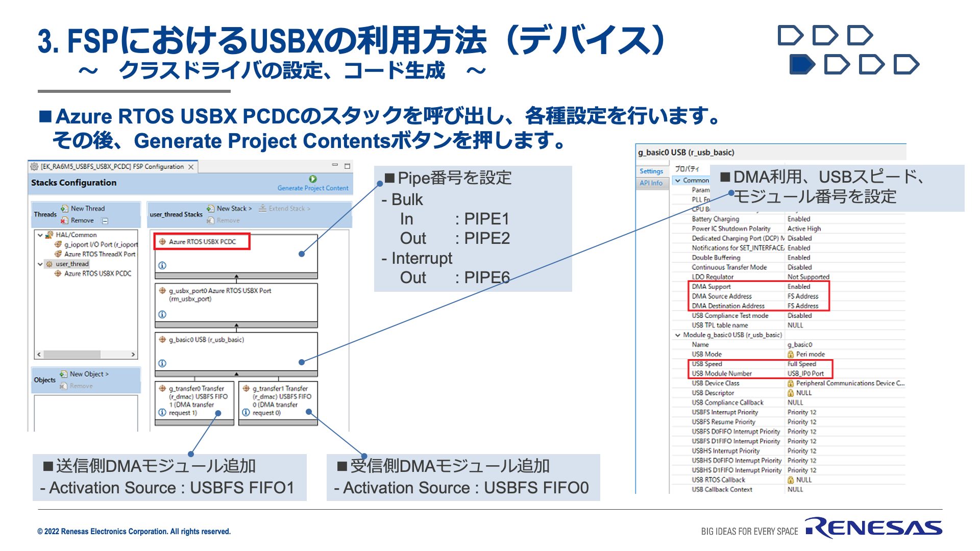Click the info icon in g_transfer1 block

[246, 412]
